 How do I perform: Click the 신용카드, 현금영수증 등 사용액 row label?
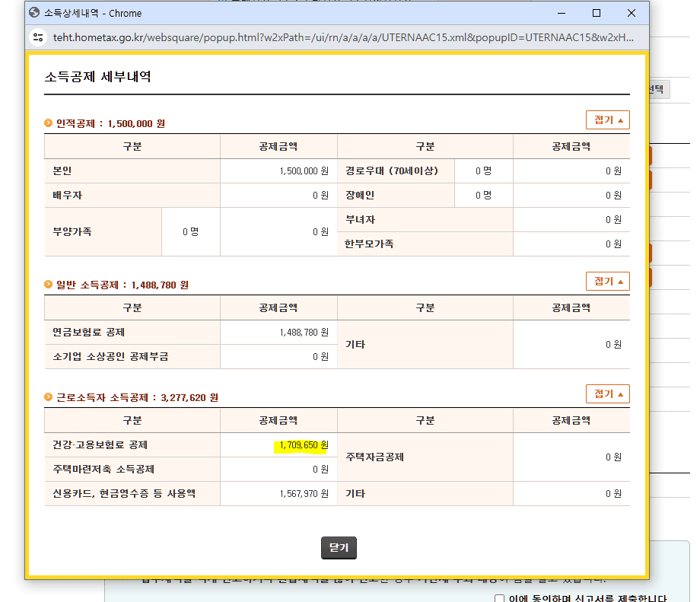(x=124, y=493)
